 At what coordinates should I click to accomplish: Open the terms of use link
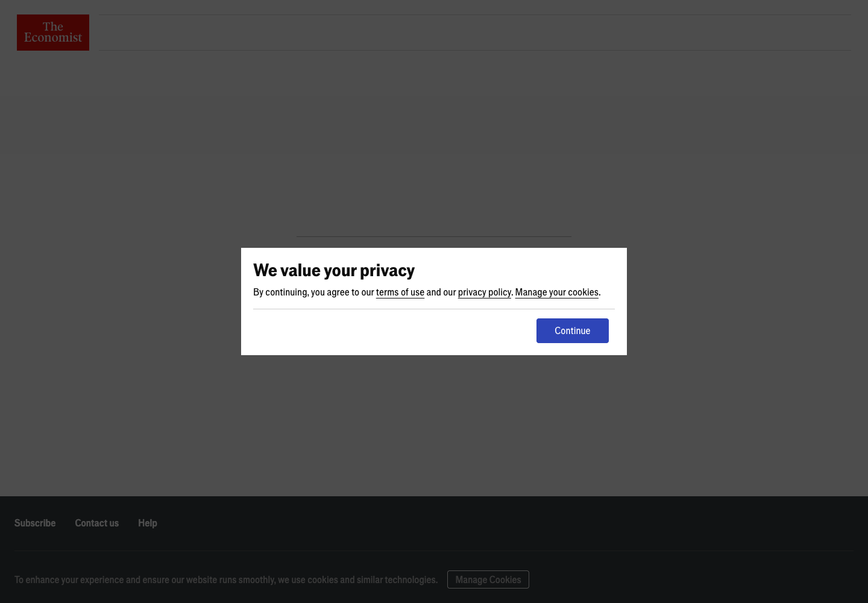[400, 292]
